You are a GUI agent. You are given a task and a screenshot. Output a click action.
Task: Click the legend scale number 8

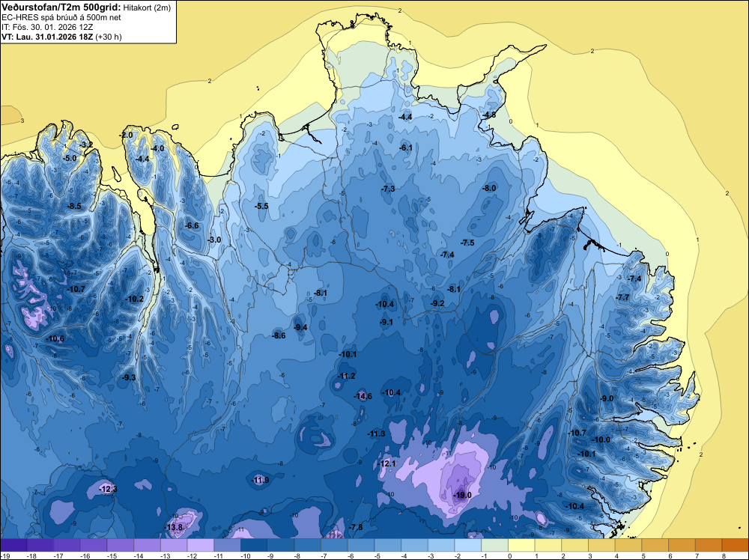point(724,556)
